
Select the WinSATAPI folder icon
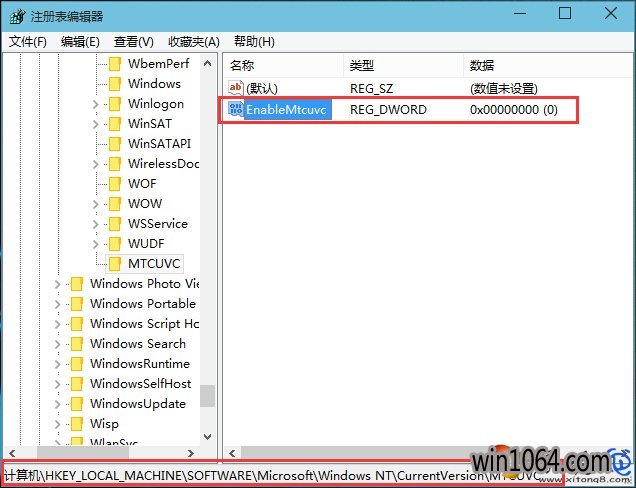[115, 144]
